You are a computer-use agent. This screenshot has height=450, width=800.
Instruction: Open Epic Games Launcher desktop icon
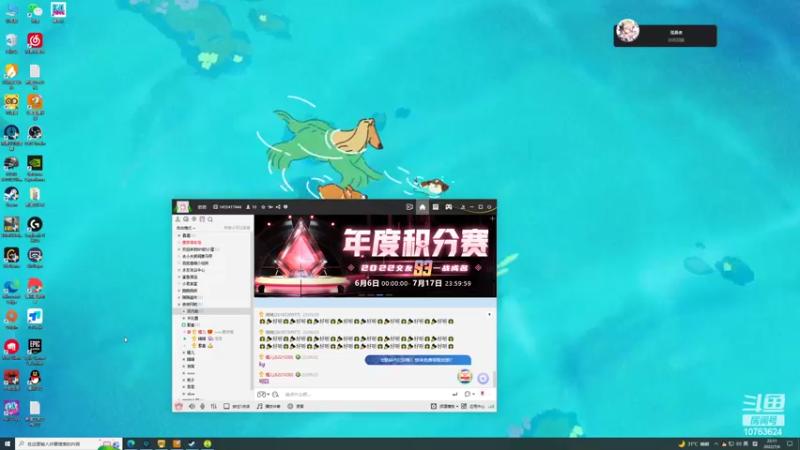[35, 352]
